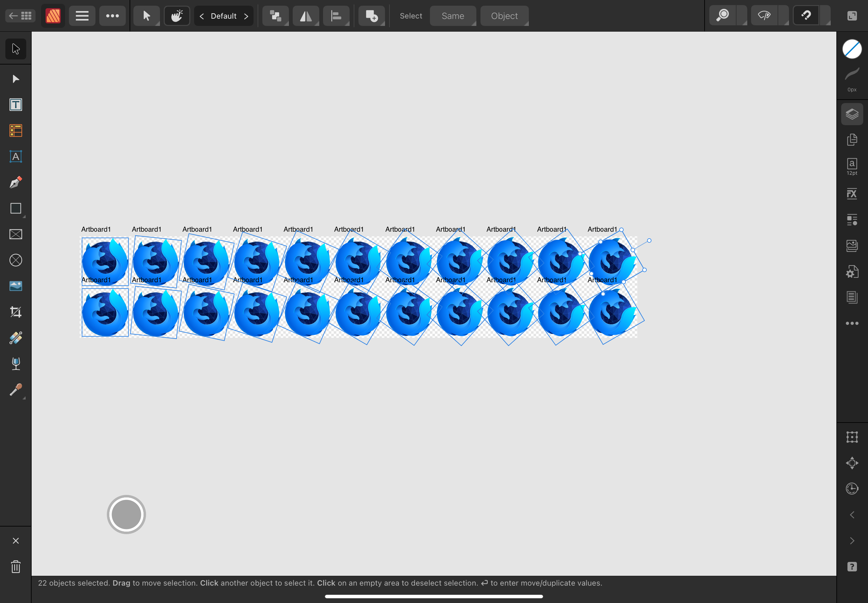
Task: Toggle the help question mark overlay
Action: point(852,567)
